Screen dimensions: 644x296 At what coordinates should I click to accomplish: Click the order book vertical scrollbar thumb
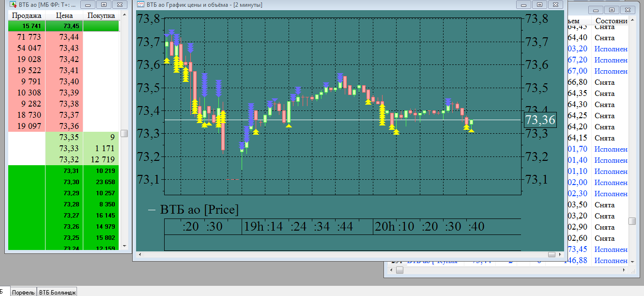(124, 133)
